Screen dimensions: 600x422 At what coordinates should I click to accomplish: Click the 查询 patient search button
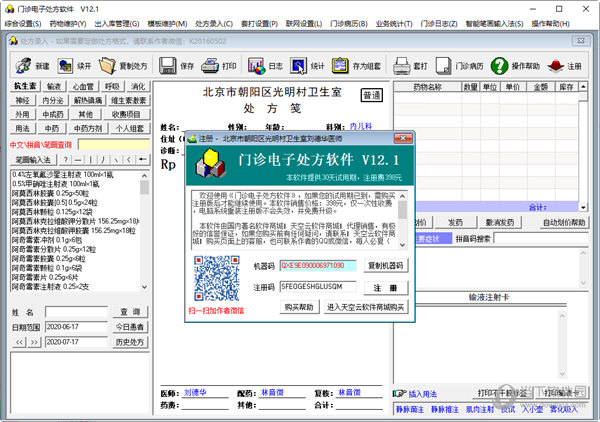coord(130,312)
